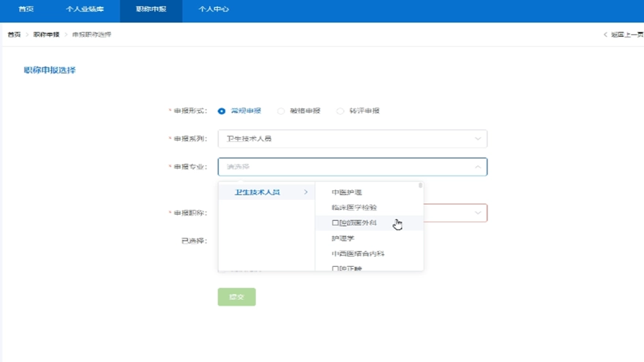Click 首页 breadcrumb link

[14, 35]
